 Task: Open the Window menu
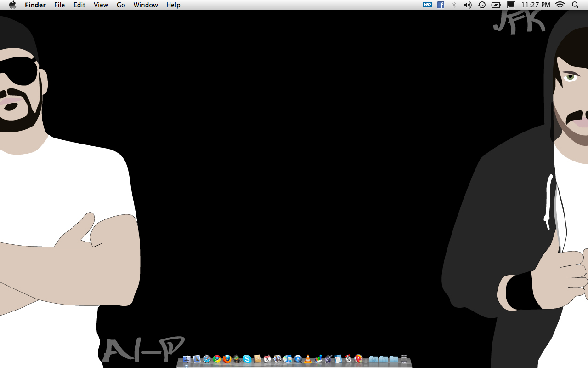click(146, 5)
